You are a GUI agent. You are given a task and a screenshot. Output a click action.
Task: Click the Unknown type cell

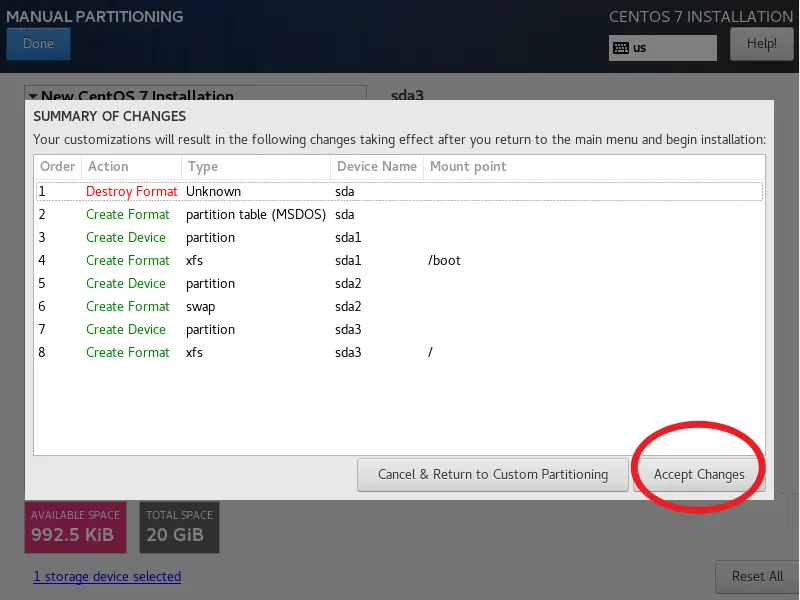(x=213, y=191)
